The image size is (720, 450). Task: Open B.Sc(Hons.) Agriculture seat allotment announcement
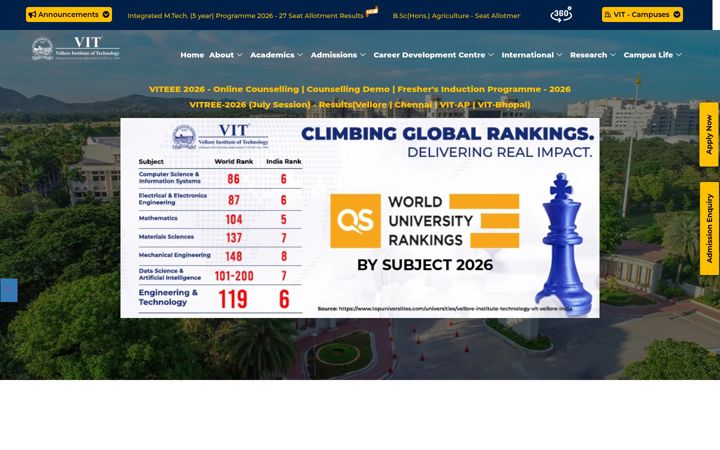[456, 16]
